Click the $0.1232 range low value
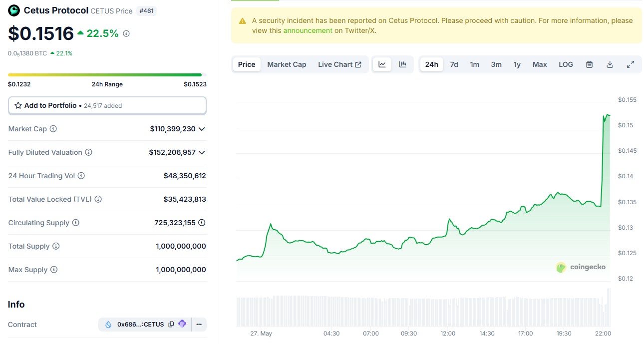The height and width of the screenshot is (344, 644). click(x=19, y=84)
